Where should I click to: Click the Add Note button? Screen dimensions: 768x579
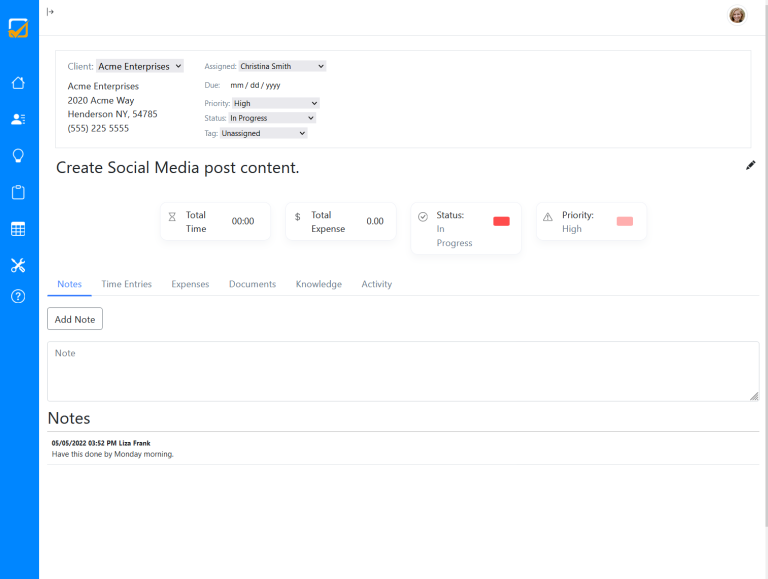(x=75, y=319)
